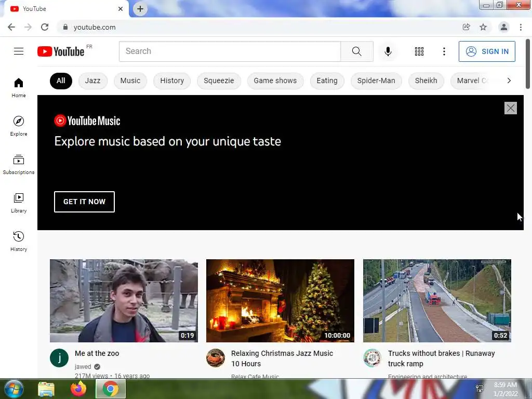View site info lock icon
Viewport: 532px width, 399px height.
coord(65,27)
